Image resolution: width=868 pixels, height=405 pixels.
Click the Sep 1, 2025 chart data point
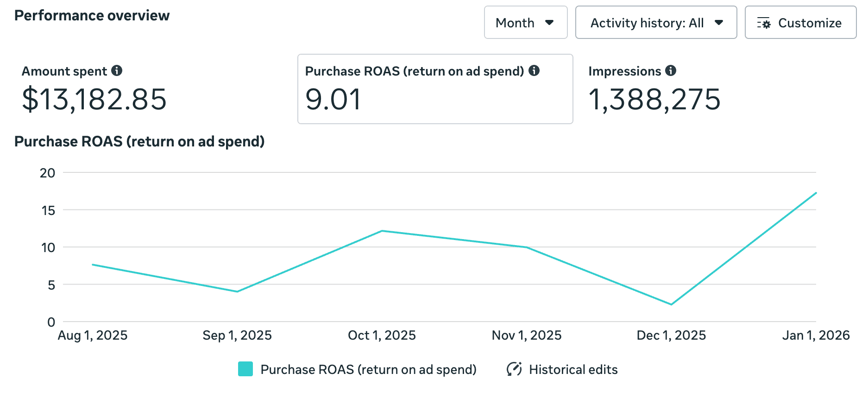(x=237, y=291)
